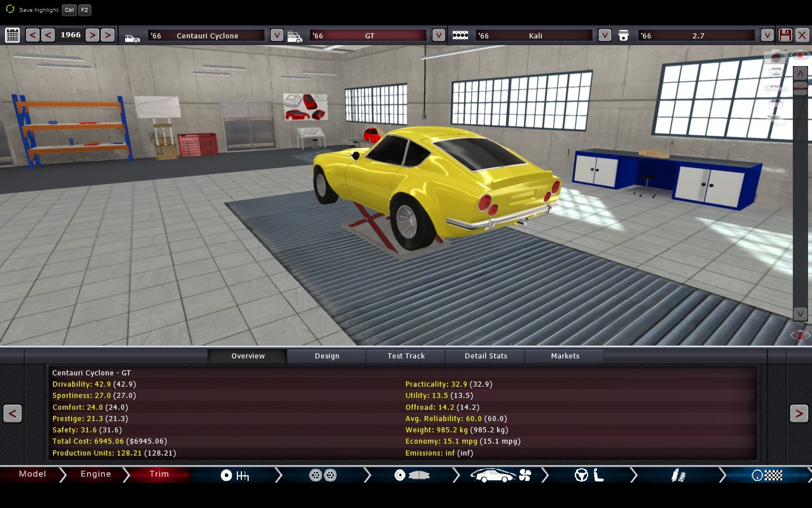Viewport: 812px width, 508px height.
Task: Click the vertical slider handle on right
Action: [800, 88]
